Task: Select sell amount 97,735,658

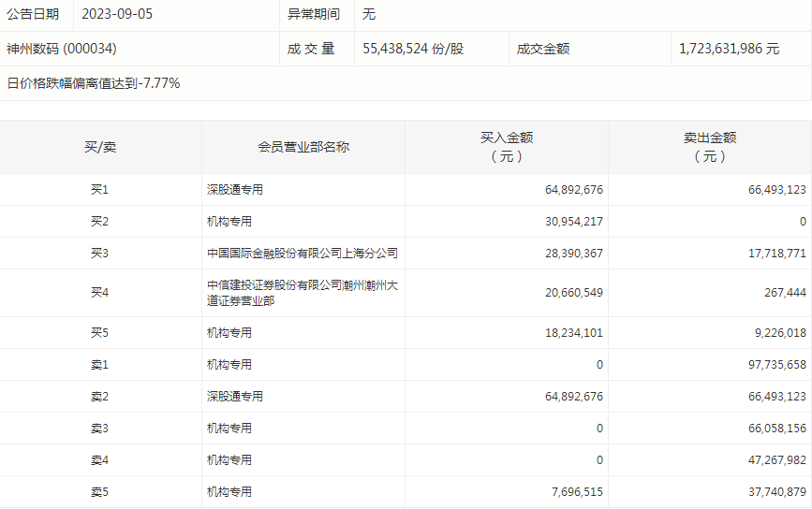Action: (x=776, y=365)
